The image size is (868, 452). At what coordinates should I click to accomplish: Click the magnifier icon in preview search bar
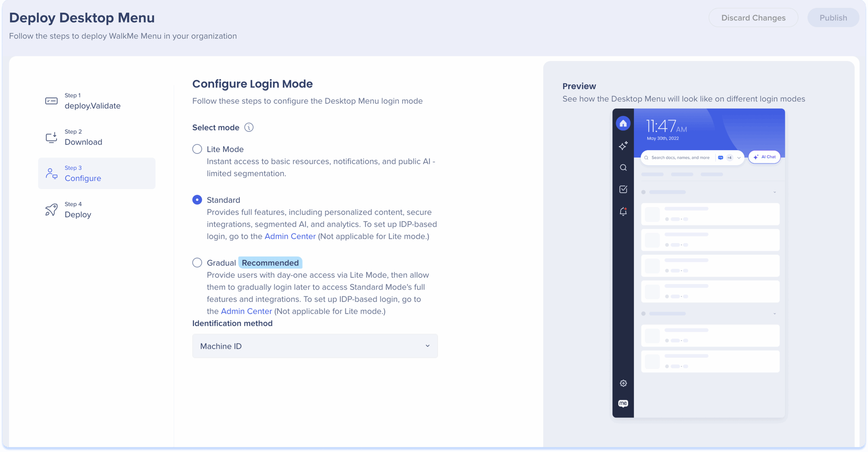(646, 158)
